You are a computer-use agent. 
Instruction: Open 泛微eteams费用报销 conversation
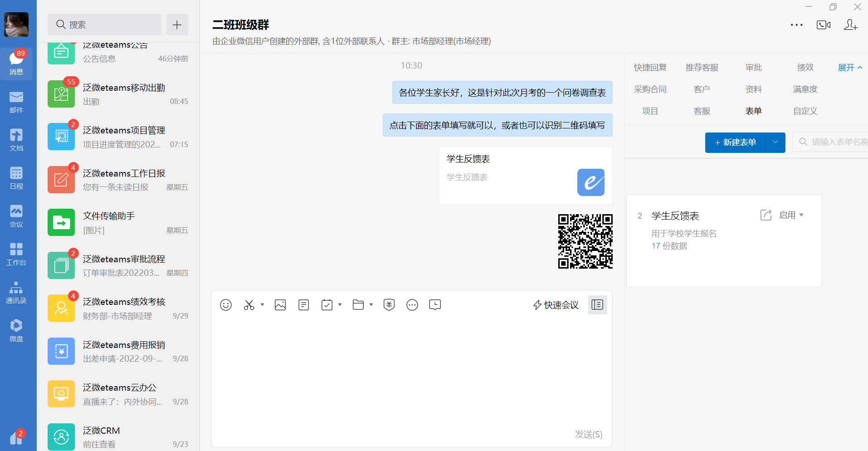tap(118, 351)
